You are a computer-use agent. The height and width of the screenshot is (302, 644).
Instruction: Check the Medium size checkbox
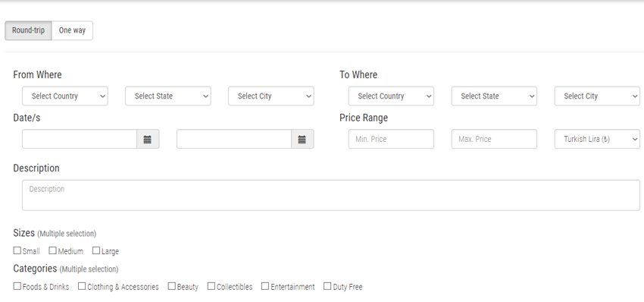(52, 250)
